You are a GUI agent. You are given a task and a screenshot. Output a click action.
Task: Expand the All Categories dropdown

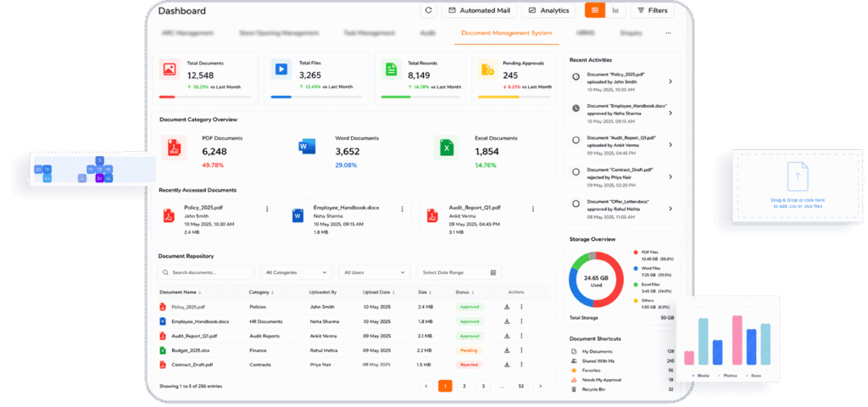tap(296, 272)
